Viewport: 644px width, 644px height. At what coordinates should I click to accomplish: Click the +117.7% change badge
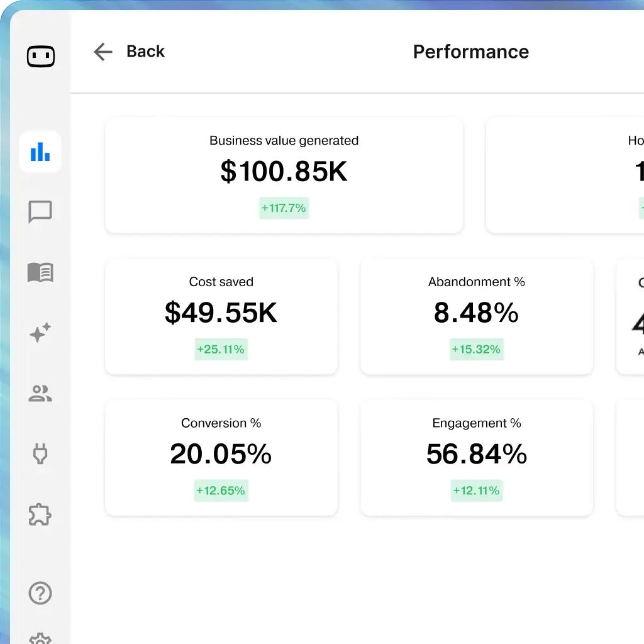(x=284, y=208)
